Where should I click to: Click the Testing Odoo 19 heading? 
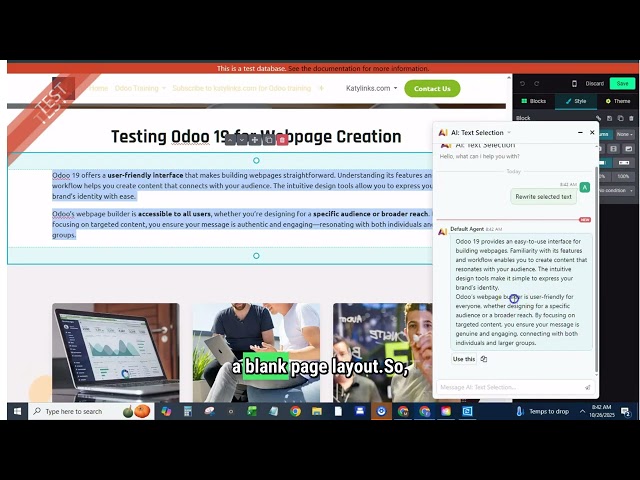coord(256,136)
